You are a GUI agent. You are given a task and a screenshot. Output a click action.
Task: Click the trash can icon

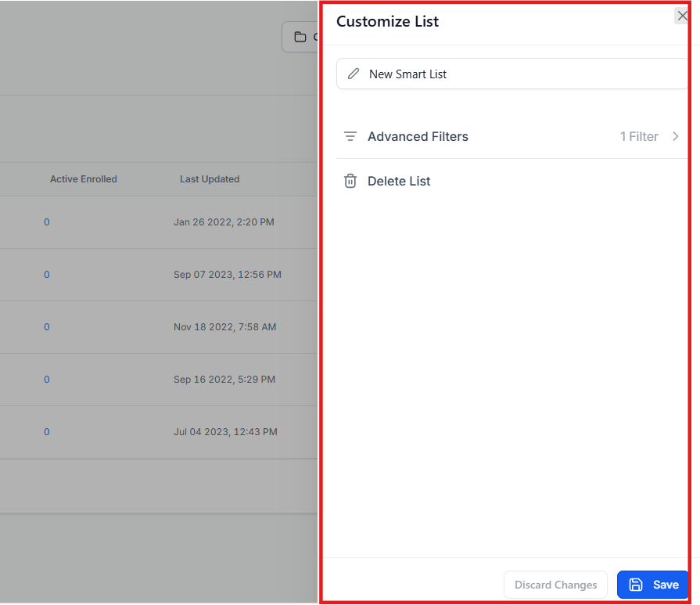coord(350,181)
